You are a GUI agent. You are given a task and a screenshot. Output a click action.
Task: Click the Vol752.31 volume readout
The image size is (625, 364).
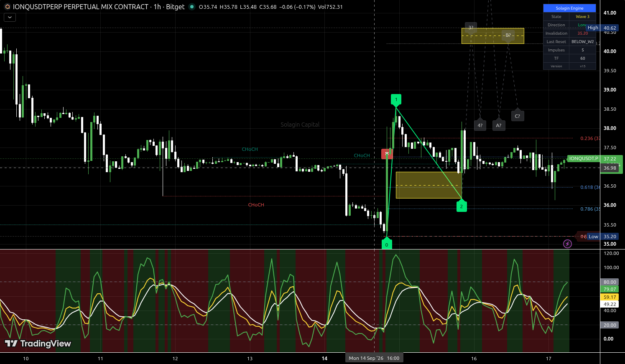tap(330, 7)
